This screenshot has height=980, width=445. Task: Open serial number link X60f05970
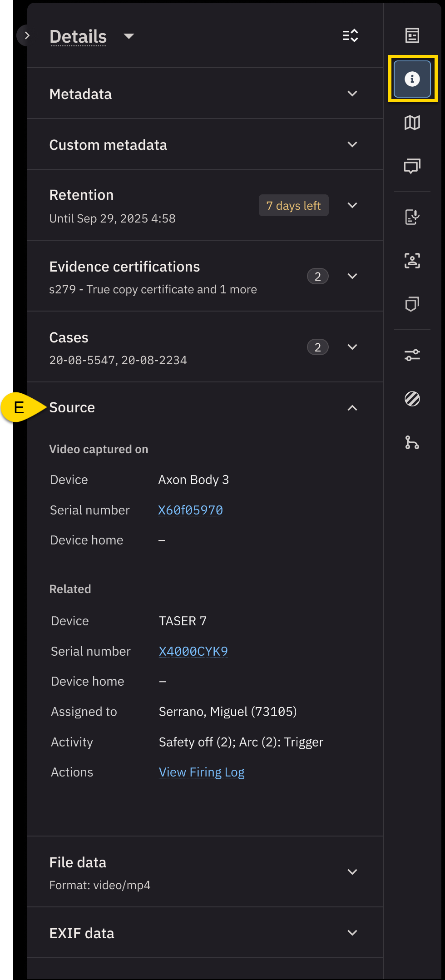(190, 510)
